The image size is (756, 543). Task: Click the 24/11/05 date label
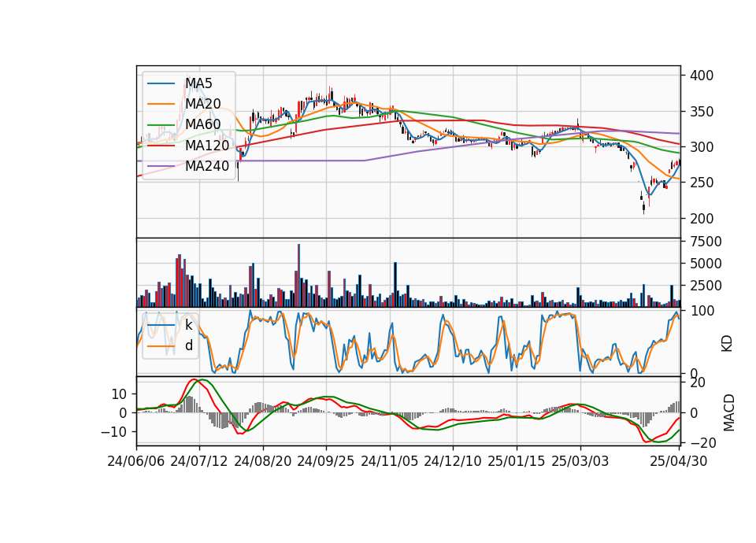pos(390,461)
